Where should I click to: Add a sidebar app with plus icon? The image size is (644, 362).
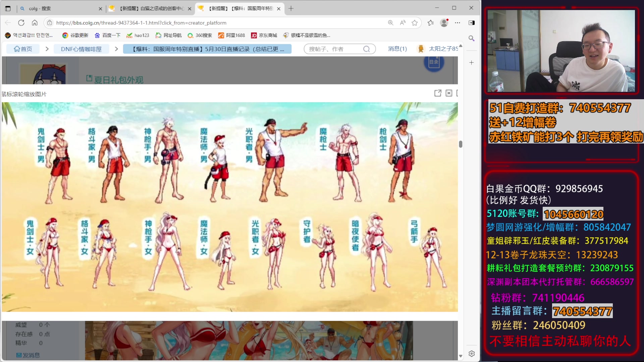click(x=472, y=63)
